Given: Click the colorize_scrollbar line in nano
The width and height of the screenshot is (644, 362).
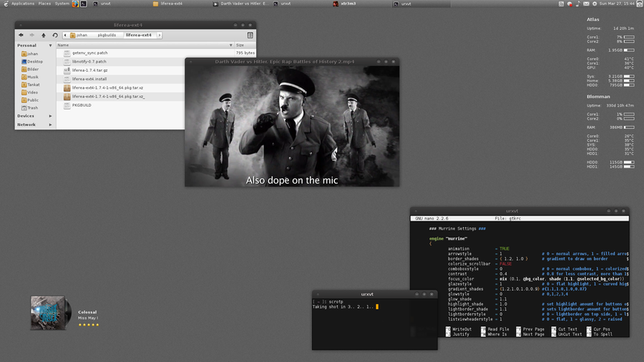Looking at the screenshot, I should (x=479, y=264).
